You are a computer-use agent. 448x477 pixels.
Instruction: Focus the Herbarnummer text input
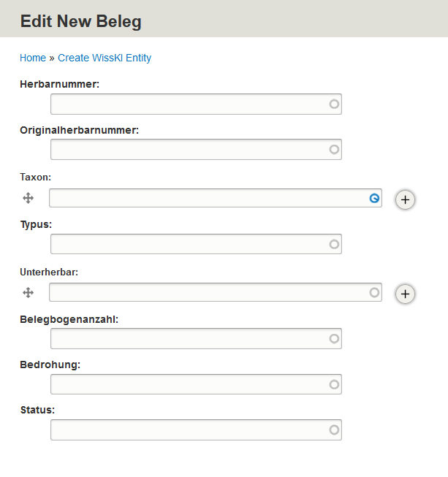click(196, 104)
